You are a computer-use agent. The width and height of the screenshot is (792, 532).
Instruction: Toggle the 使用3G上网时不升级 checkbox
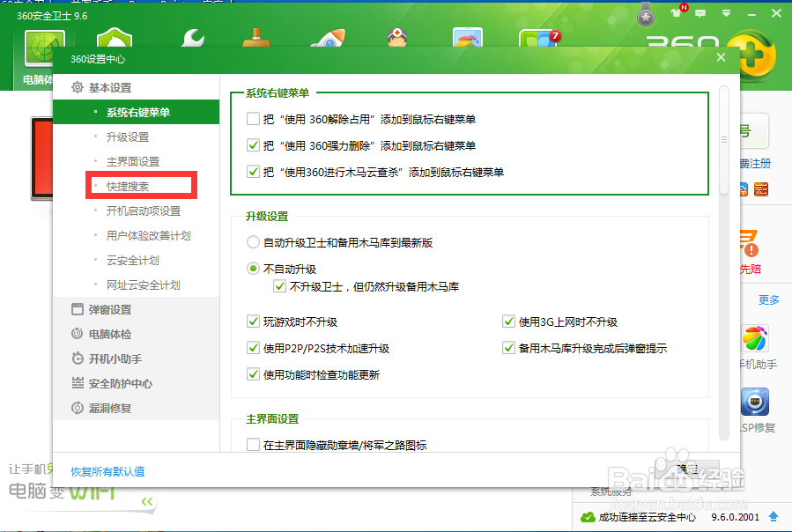coord(508,321)
